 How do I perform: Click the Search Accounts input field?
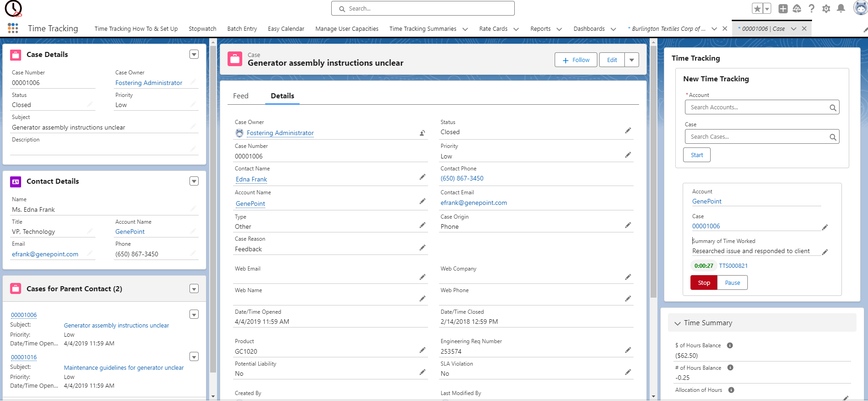pos(757,107)
